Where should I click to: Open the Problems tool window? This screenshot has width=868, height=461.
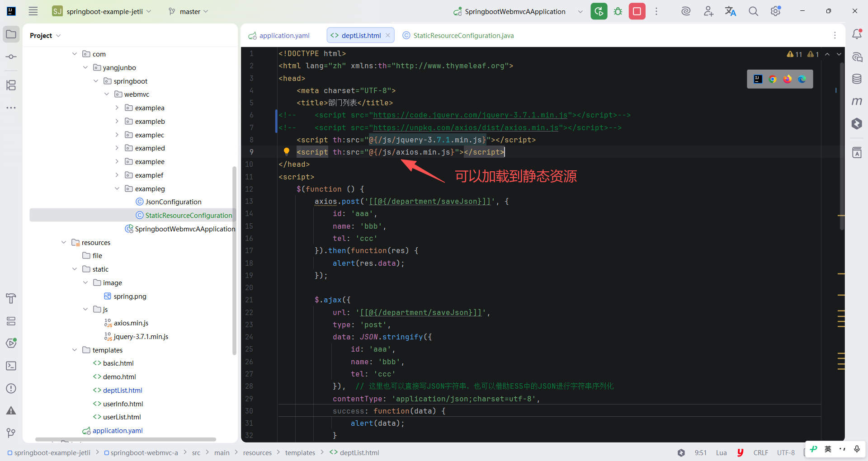click(x=11, y=388)
